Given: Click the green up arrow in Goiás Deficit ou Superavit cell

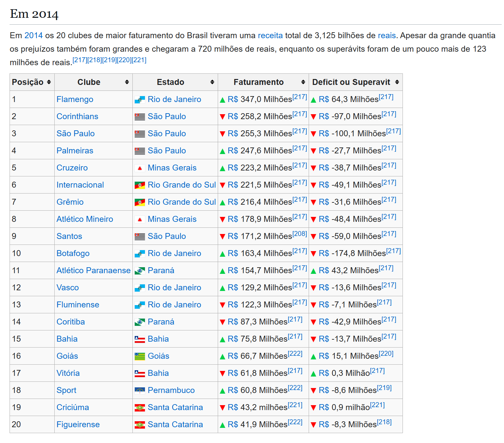Looking at the screenshot, I should (314, 356).
